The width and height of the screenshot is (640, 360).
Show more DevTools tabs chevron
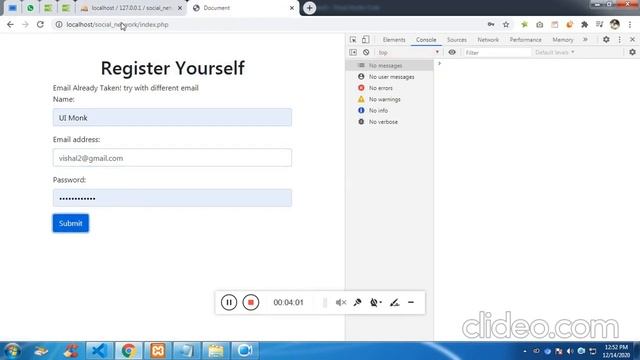click(x=585, y=40)
